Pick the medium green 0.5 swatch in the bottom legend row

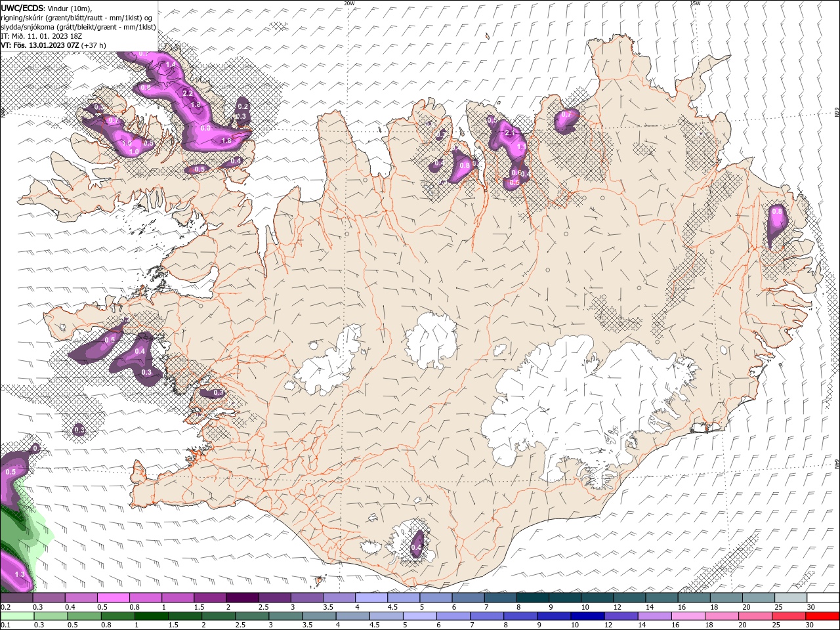[84, 616]
